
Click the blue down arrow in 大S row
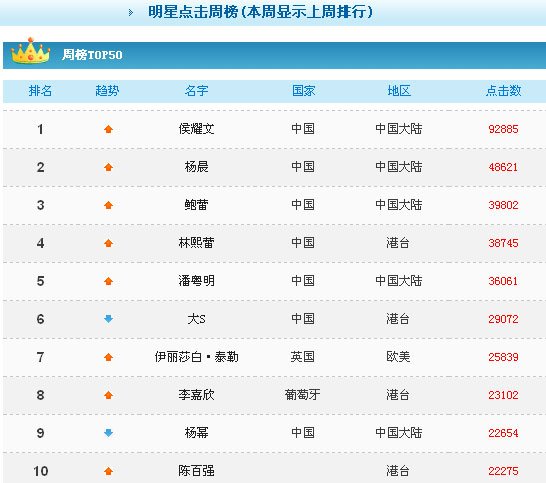[x=108, y=319]
